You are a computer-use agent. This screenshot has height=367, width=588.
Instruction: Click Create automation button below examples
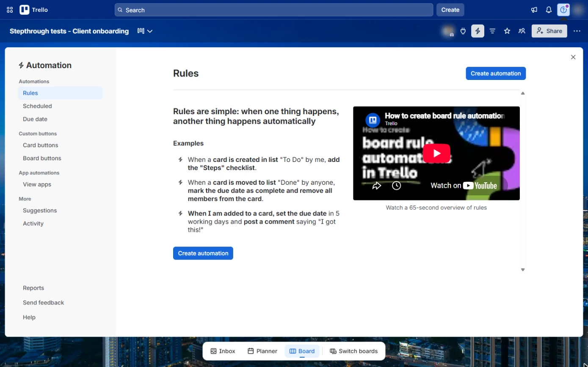(203, 253)
